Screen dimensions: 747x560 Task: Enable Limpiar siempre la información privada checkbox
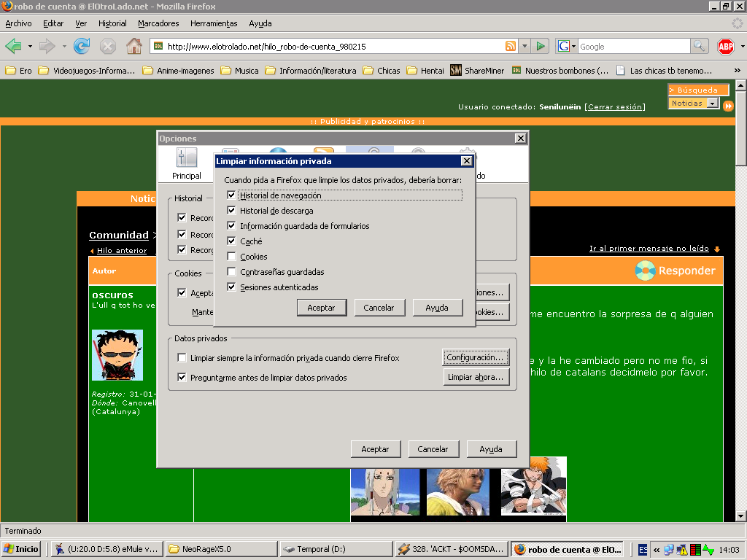[x=182, y=357]
